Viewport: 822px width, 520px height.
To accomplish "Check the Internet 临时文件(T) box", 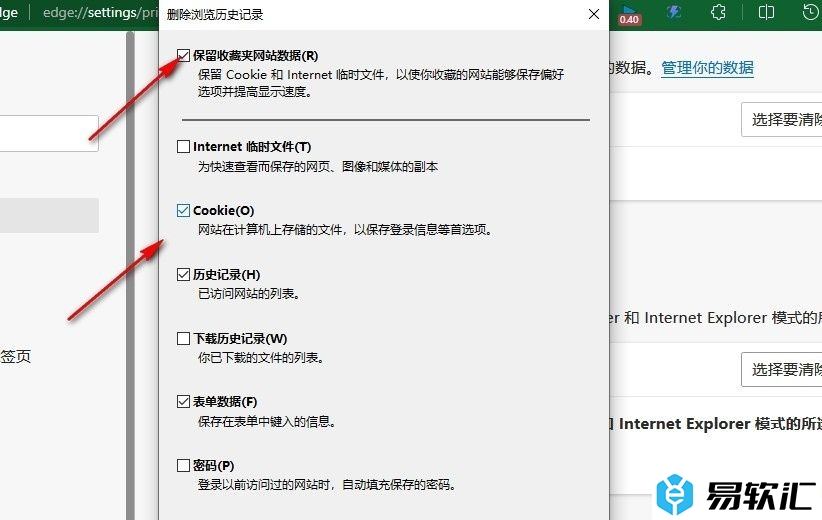I will 183,146.
